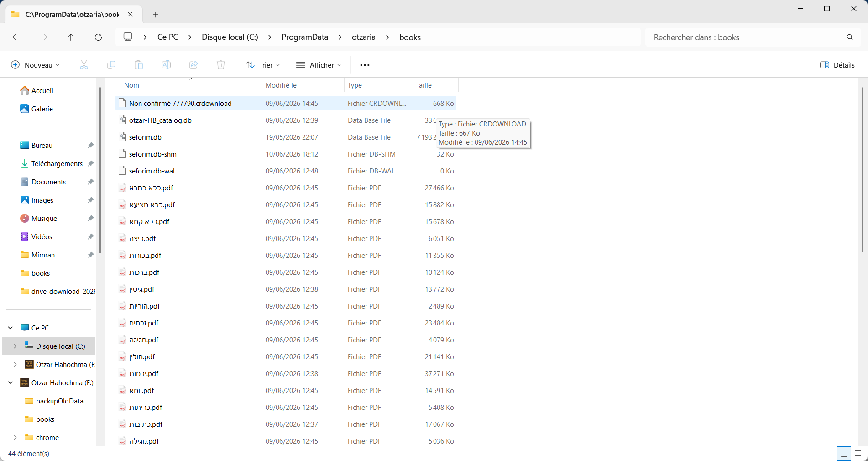Switch to large thumbnails view icon
Image resolution: width=868 pixels, height=461 pixels.
[858, 453]
